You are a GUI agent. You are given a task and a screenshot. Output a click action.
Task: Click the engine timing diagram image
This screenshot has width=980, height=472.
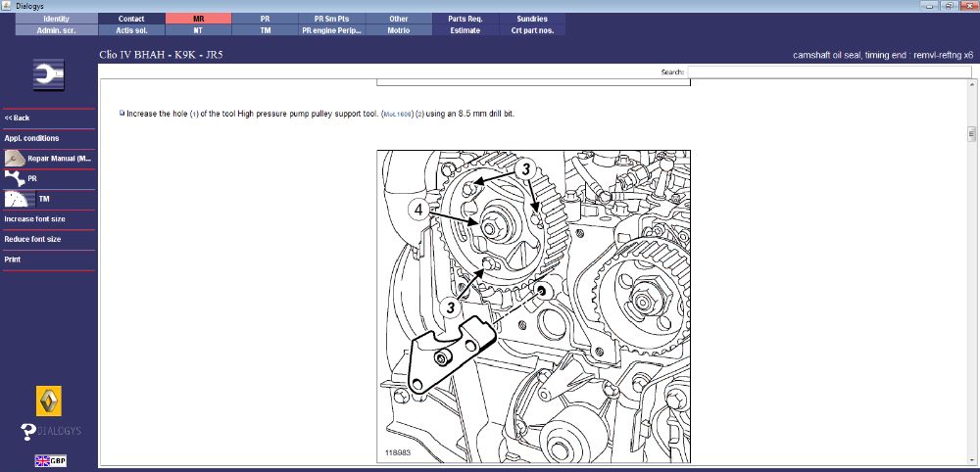click(533, 307)
